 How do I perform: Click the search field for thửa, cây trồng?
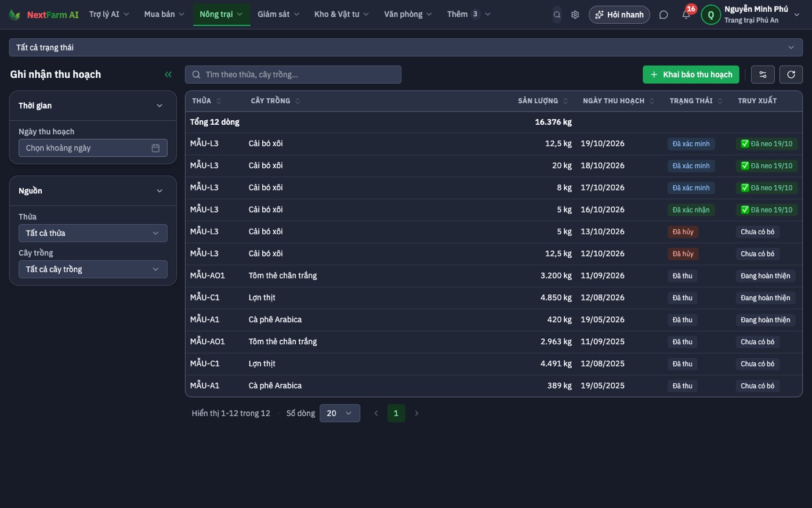(x=293, y=74)
